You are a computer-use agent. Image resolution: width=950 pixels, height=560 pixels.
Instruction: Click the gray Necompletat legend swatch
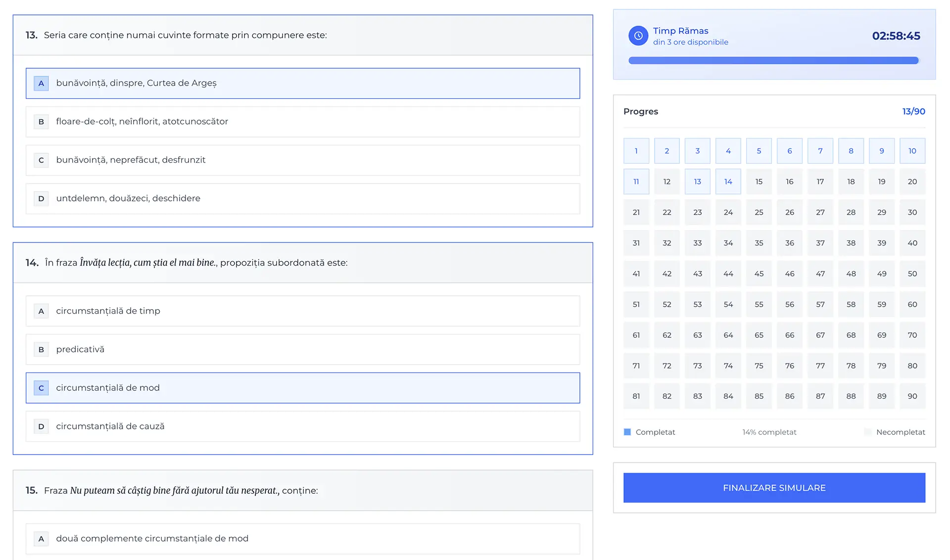click(867, 432)
